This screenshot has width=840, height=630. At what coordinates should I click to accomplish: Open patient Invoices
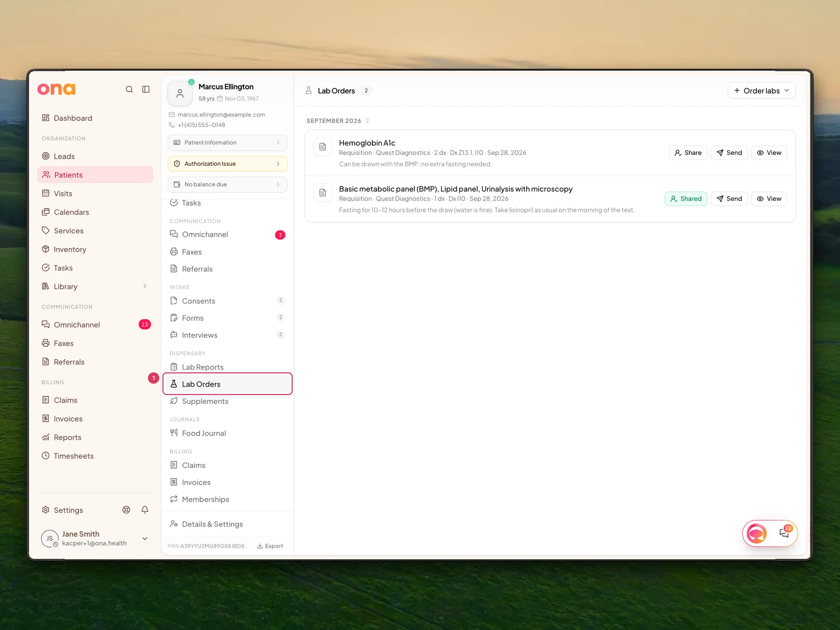[228, 483]
